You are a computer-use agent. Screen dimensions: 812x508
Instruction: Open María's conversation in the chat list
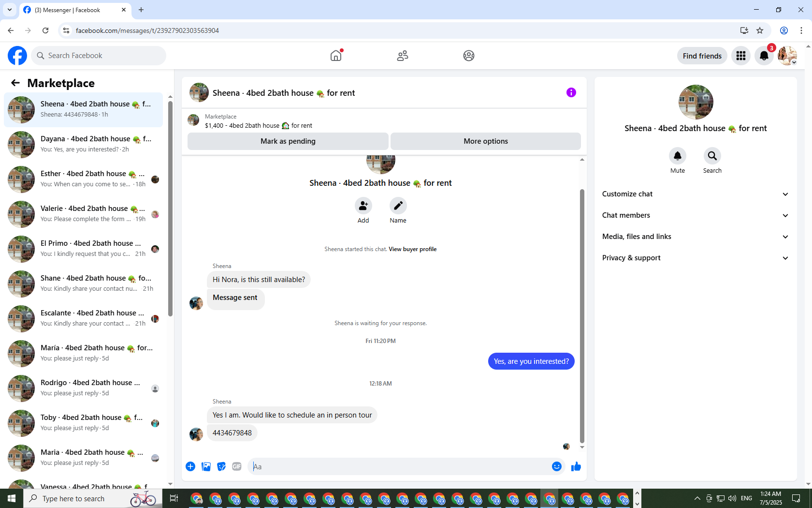tap(84, 354)
